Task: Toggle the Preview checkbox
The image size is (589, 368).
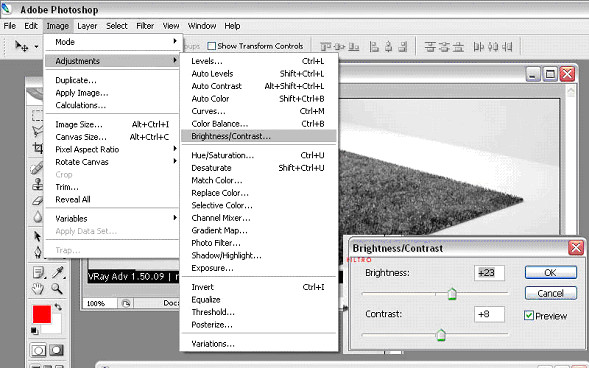Action: coord(529,315)
